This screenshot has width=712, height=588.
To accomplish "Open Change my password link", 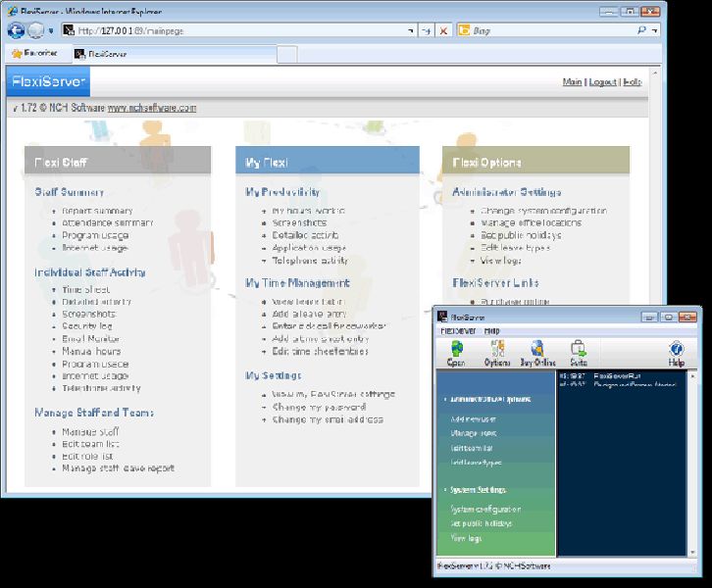I will [x=319, y=408].
